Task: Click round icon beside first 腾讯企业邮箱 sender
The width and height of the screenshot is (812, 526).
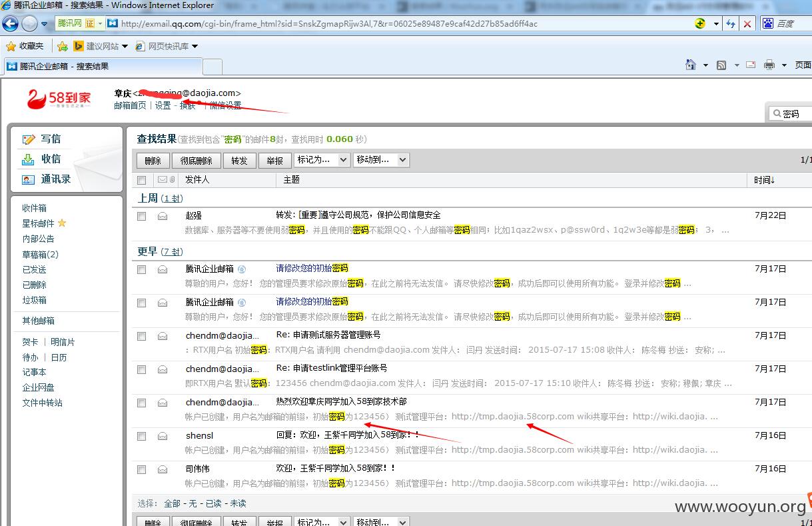Action: pos(242,269)
